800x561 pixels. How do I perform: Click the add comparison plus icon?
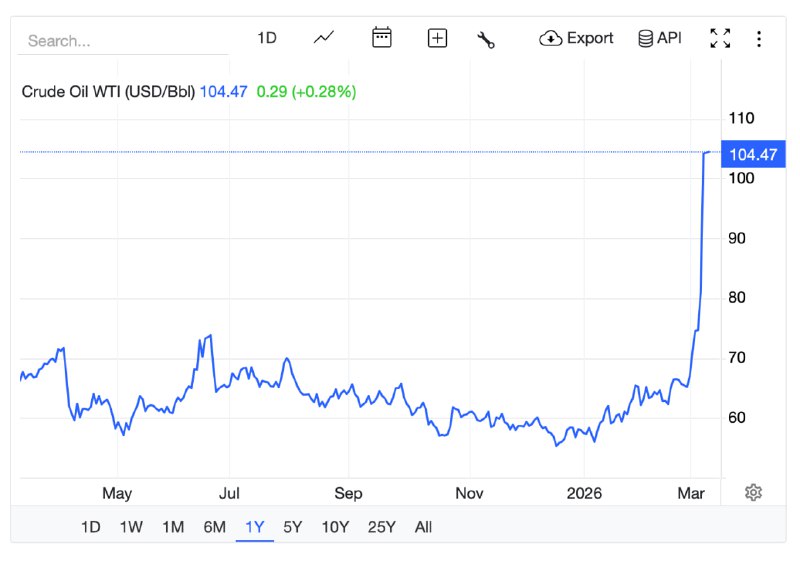tap(437, 38)
